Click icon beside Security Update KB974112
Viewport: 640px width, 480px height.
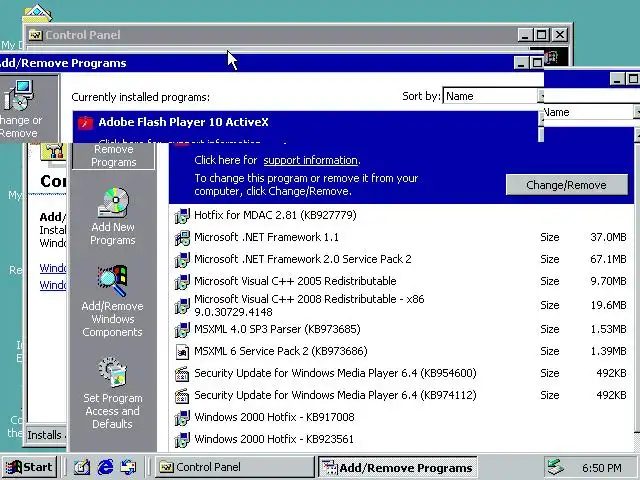point(182,396)
